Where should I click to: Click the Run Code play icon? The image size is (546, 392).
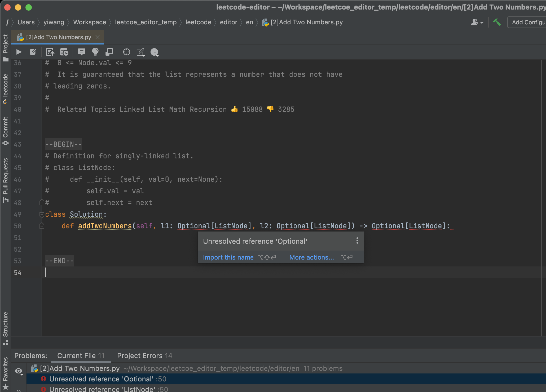pyautogui.click(x=19, y=52)
